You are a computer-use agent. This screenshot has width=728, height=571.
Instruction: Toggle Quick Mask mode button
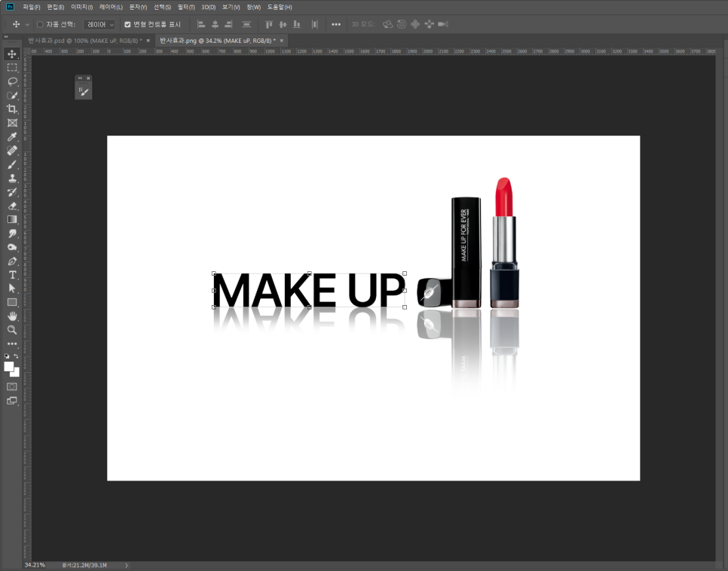12,386
